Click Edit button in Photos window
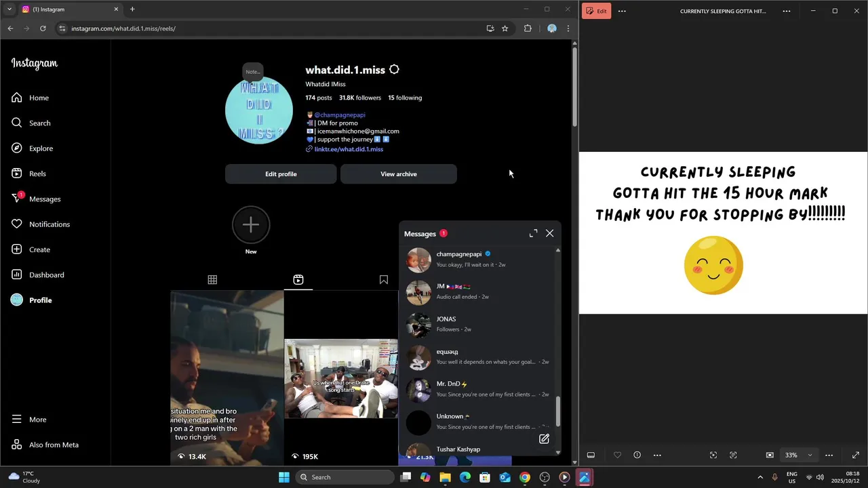Viewport: 868px width, 488px height. 597,11
